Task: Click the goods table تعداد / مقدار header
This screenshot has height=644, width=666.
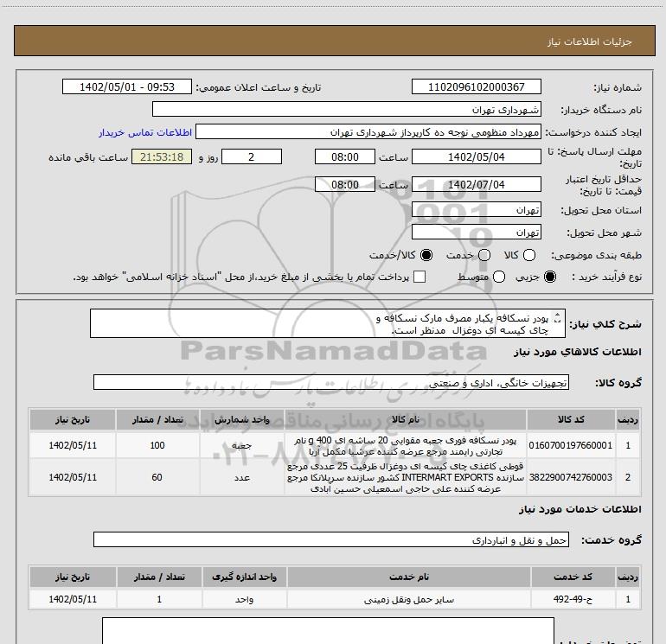Action: [x=157, y=419]
